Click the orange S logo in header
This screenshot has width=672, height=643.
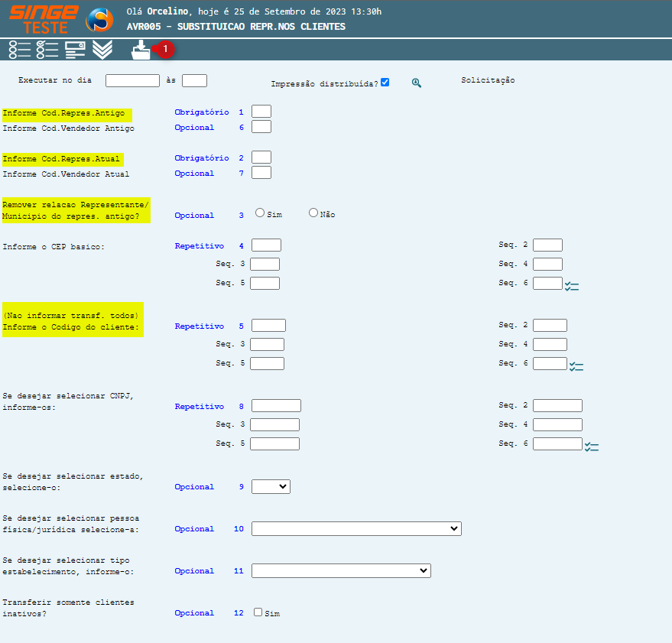coord(99,20)
